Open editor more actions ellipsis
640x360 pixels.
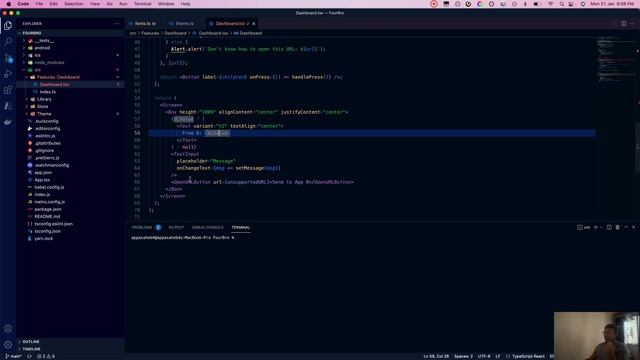tap(633, 23)
